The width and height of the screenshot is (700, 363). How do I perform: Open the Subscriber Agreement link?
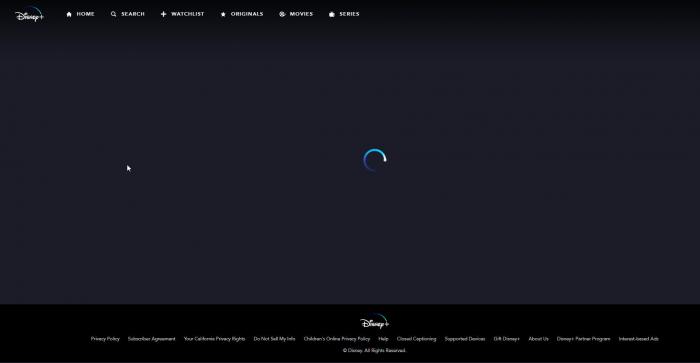(152, 339)
